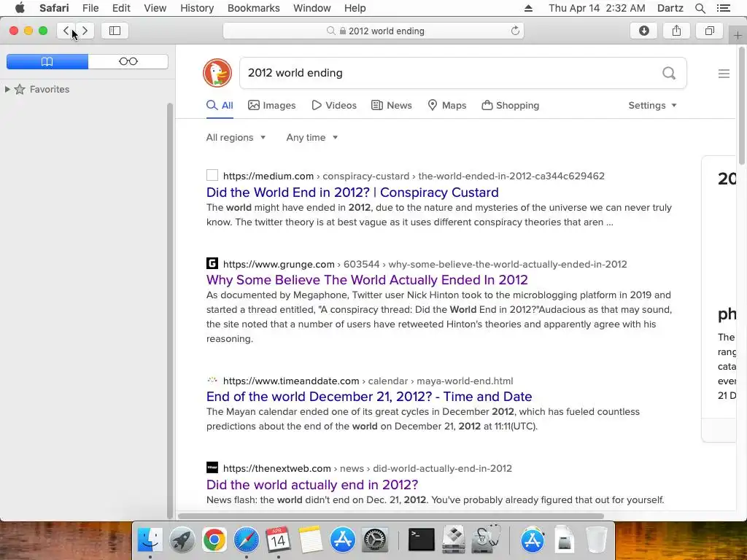
Task: Go back with Safari's back arrow
Action: (66, 31)
